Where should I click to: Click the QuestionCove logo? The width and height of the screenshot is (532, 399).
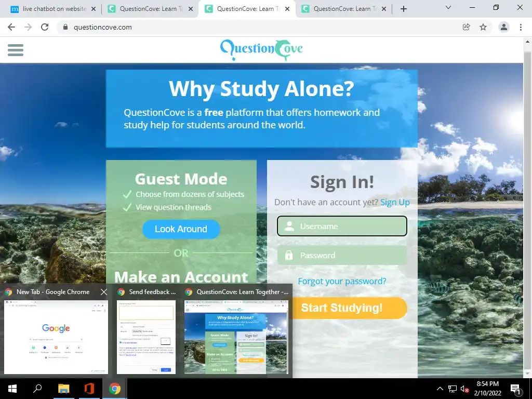tap(261, 49)
